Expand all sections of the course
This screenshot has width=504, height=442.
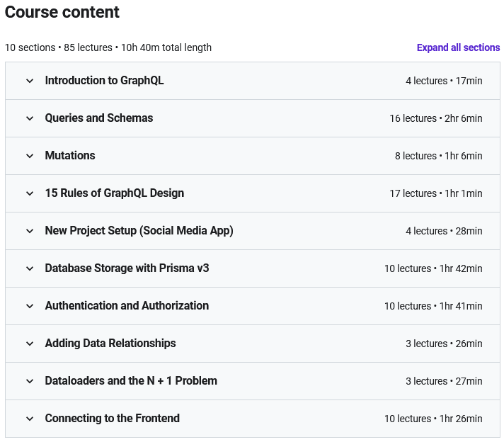458,47
